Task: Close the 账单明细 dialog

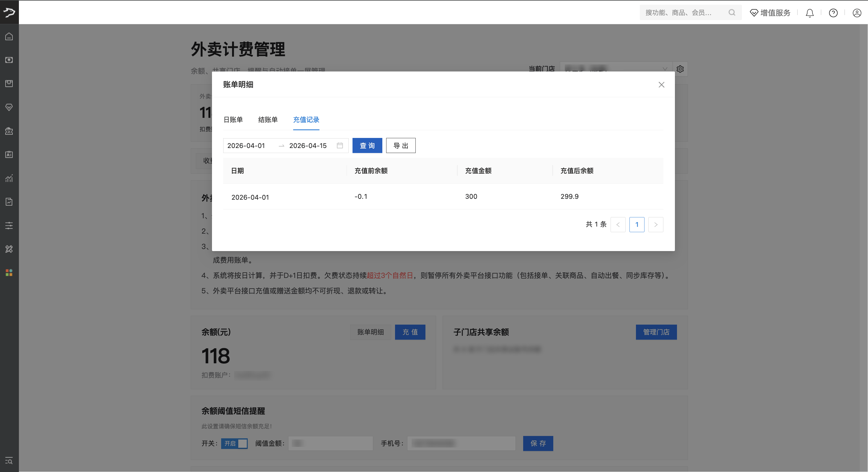Action: (661, 84)
